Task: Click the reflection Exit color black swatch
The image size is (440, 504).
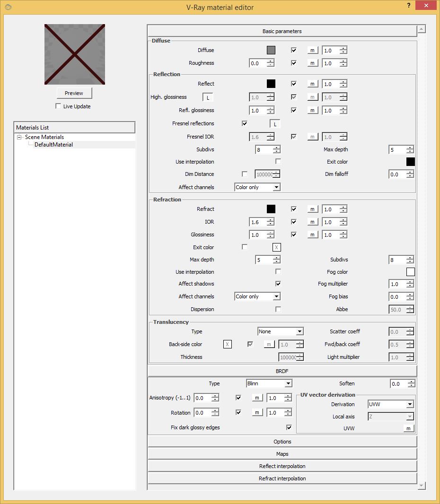Action: (411, 162)
